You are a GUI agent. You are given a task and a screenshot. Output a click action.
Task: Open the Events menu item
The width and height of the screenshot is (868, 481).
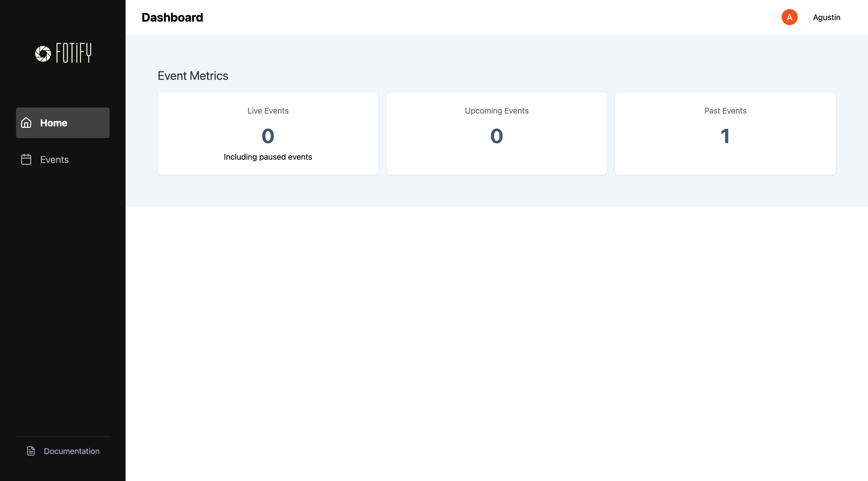pyautogui.click(x=54, y=160)
